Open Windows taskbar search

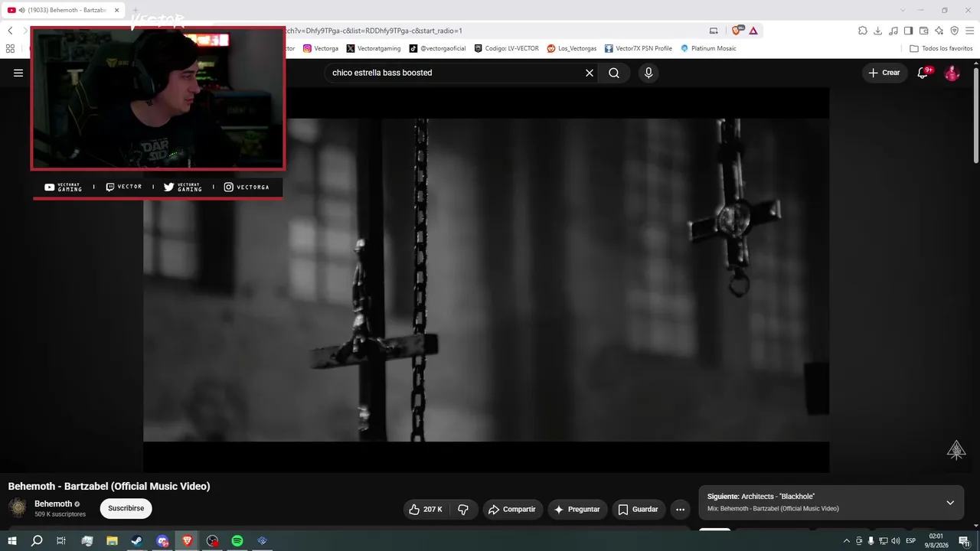pos(37,541)
